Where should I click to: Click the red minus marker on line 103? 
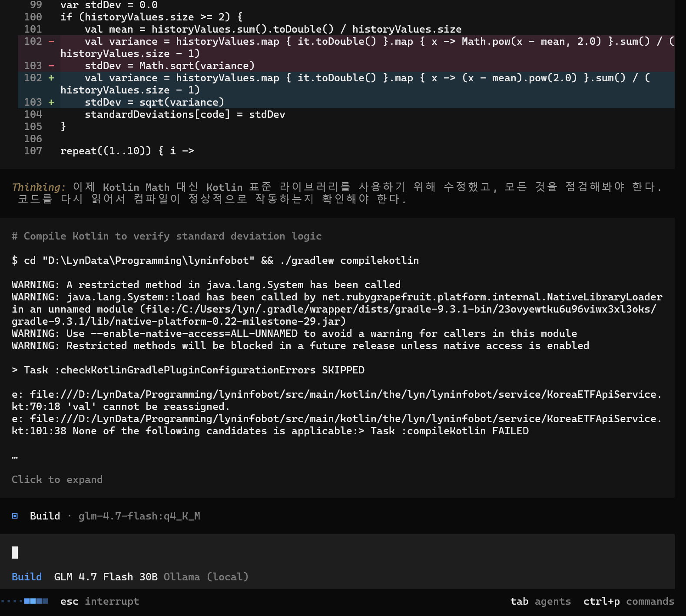point(51,66)
